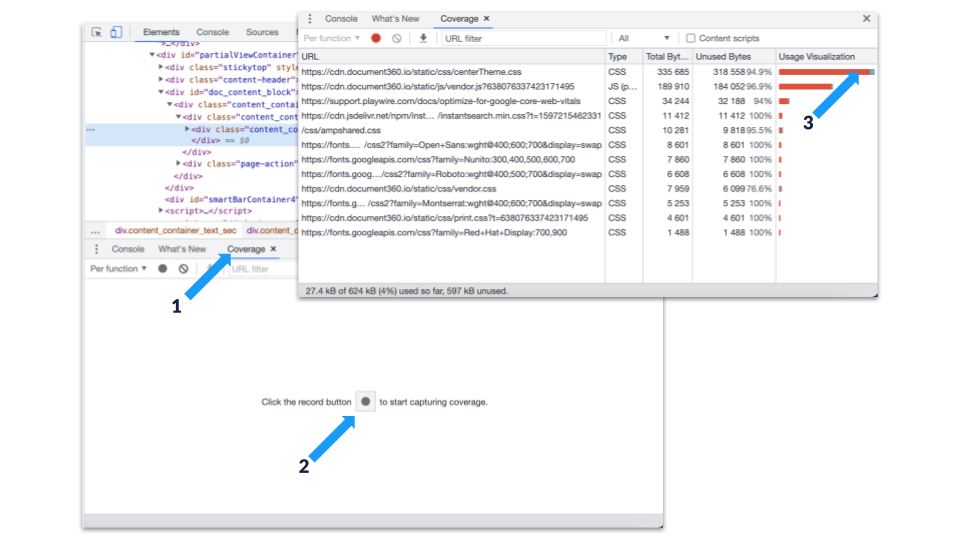Collapse the doc_content_block div node
Image resolution: width=960 pixels, height=540 pixels.
click(x=161, y=92)
